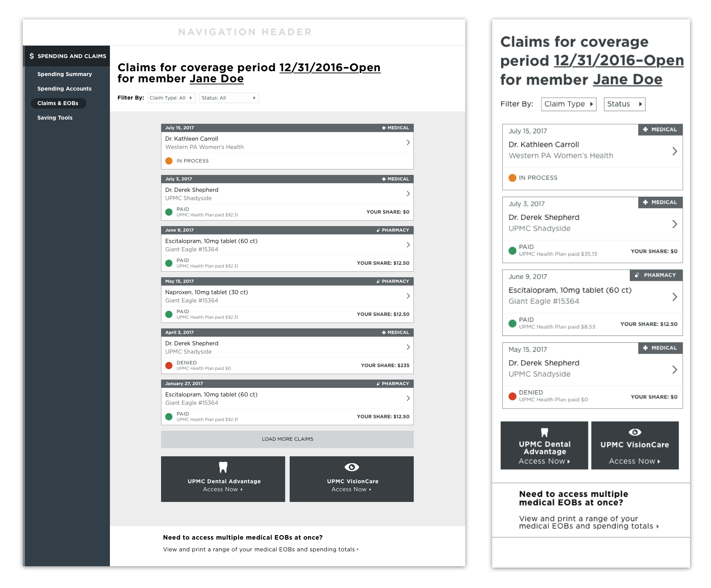Click red Denied dot on mobile May 15 claim
This screenshot has height=588, width=711.
[513, 396]
